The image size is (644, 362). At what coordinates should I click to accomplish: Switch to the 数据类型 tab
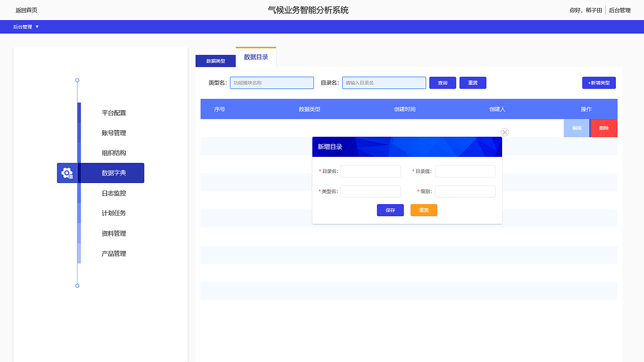215,61
